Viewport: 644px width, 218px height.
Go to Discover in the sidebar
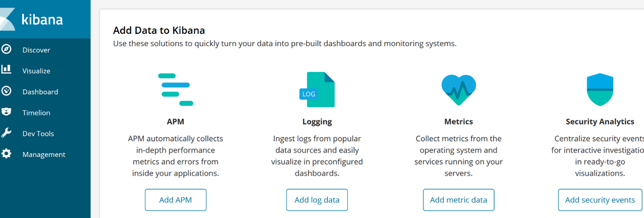tap(36, 50)
